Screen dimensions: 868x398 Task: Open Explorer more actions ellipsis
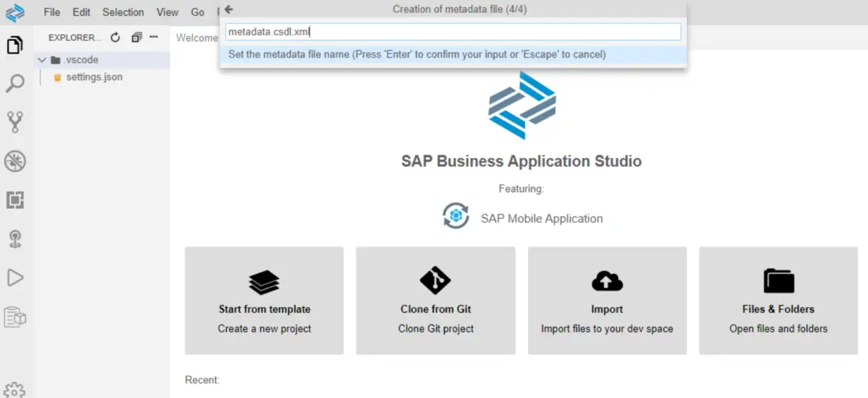pos(154,37)
